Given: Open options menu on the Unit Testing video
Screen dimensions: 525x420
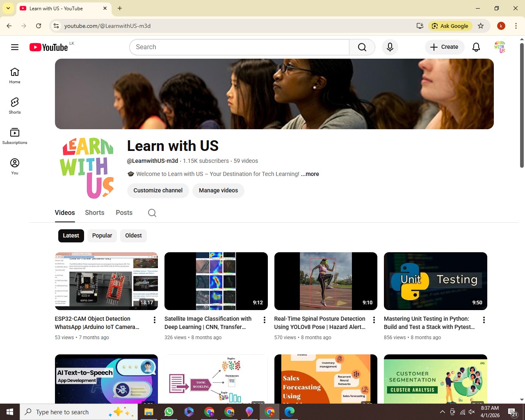Looking at the screenshot, I should [x=484, y=320].
